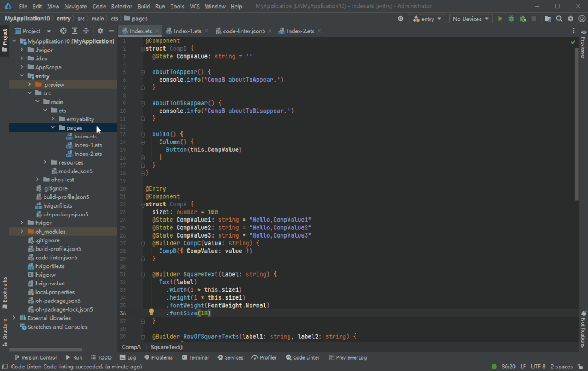Screen dimensions: 588x371
Task: Run the entry configuration with green play button
Action: coord(500,19)
